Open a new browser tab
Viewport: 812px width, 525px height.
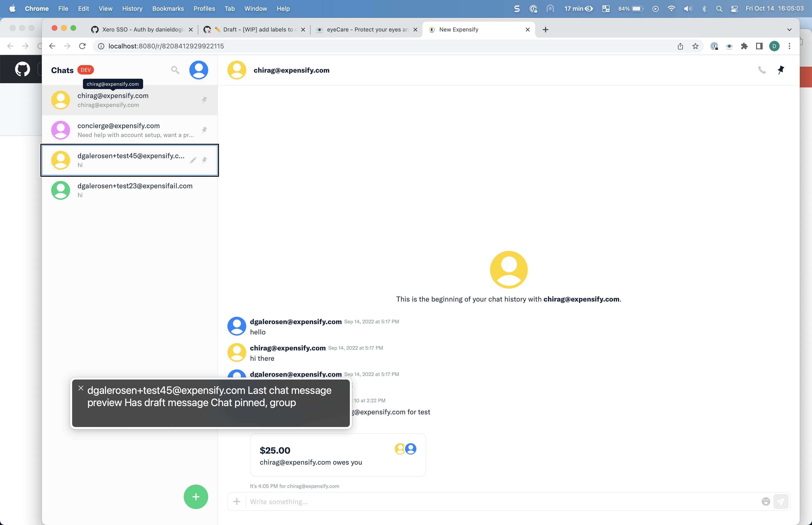coord(545,30)
